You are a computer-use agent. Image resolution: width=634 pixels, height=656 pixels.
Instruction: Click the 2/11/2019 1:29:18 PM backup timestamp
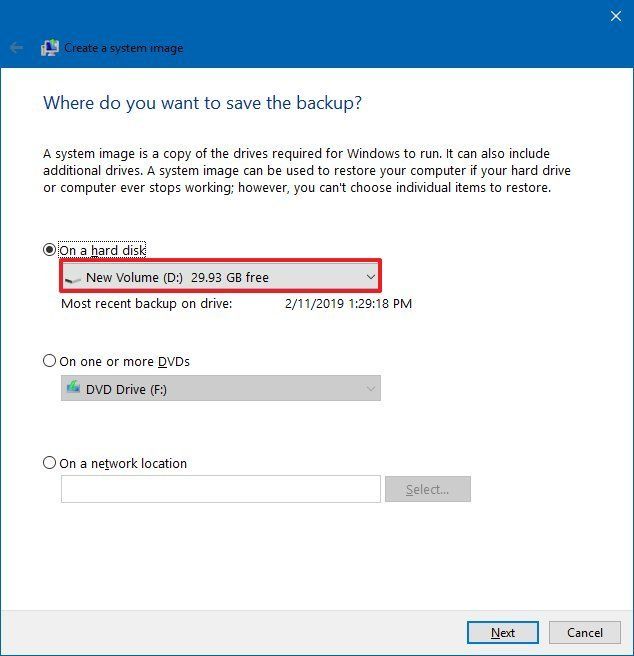(x=348, y=303)
